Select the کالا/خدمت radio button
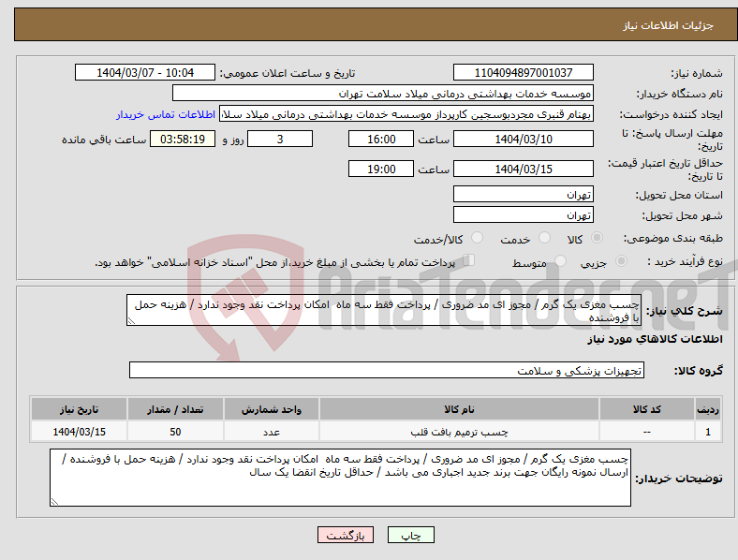Screen dimensions: 738x560 tap(478, 238)
